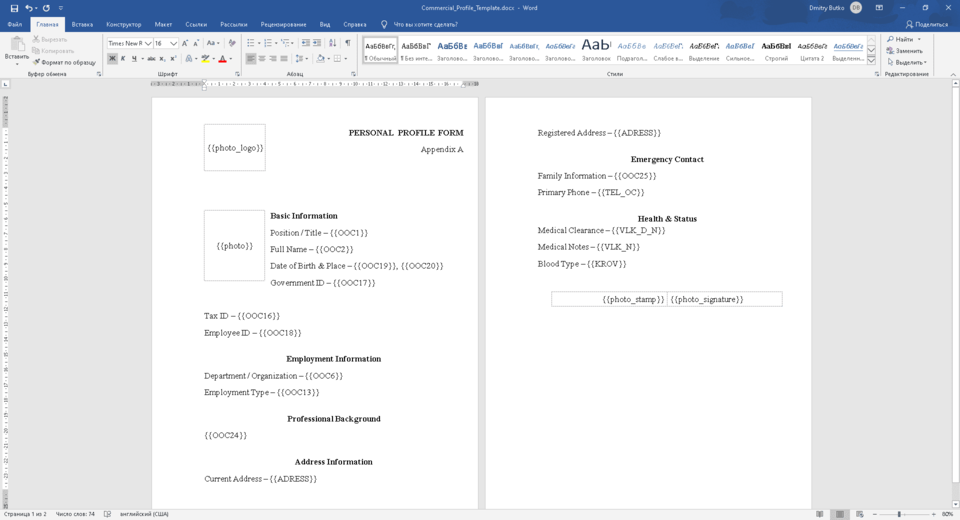
Task: Toggle italic (К) formatting
Action: (123, 59)
